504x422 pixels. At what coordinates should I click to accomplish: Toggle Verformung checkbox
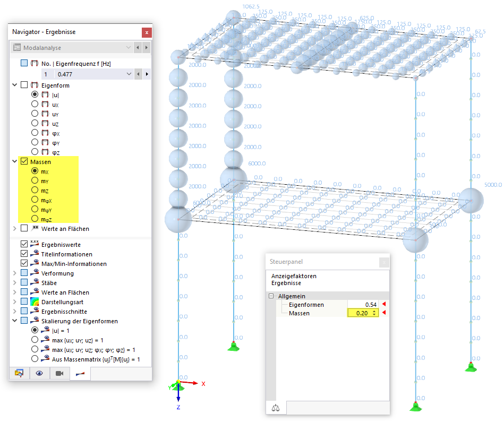(x=24, y=273)
